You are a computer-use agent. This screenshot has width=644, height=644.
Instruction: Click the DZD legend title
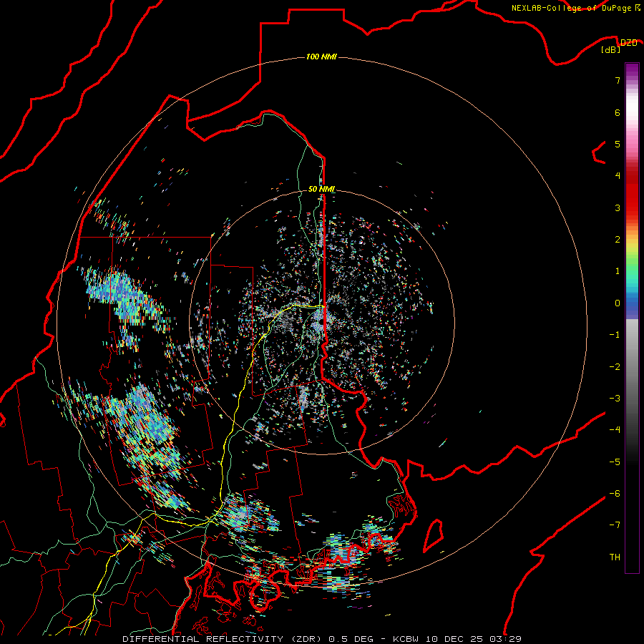click(x=628, y=42)
